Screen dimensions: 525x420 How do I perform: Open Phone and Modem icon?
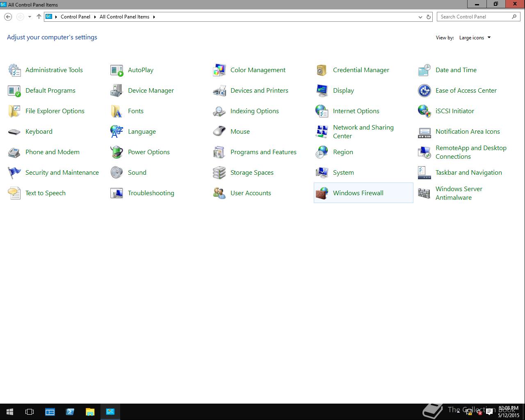coord(14,152)
